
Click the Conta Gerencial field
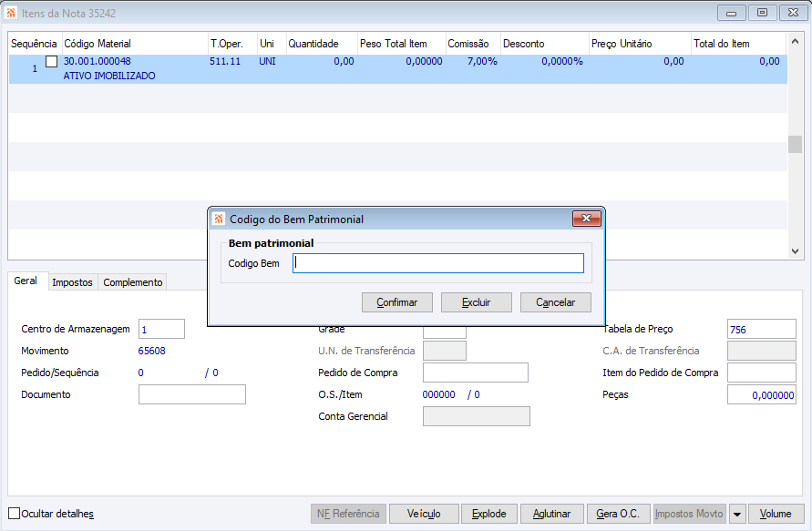point(477,416)
